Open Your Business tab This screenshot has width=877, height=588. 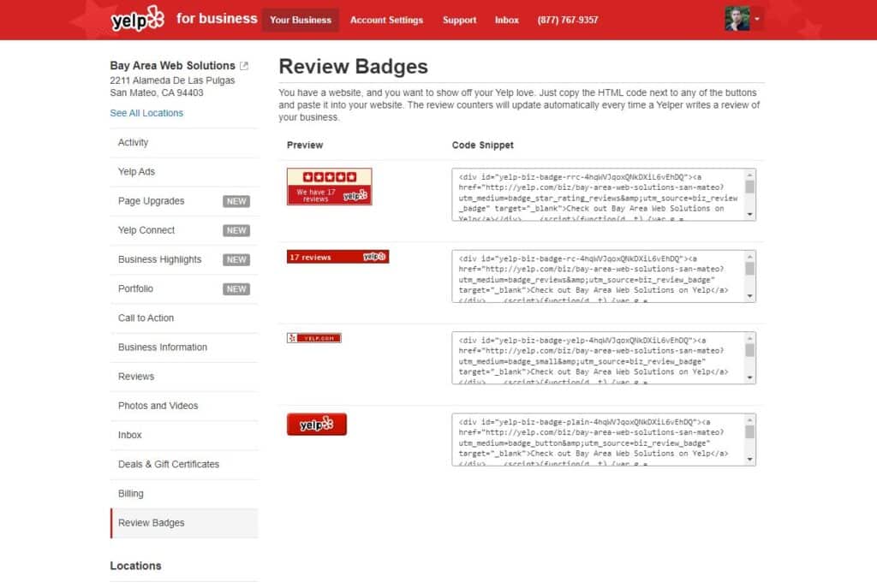tap(301, 21)
